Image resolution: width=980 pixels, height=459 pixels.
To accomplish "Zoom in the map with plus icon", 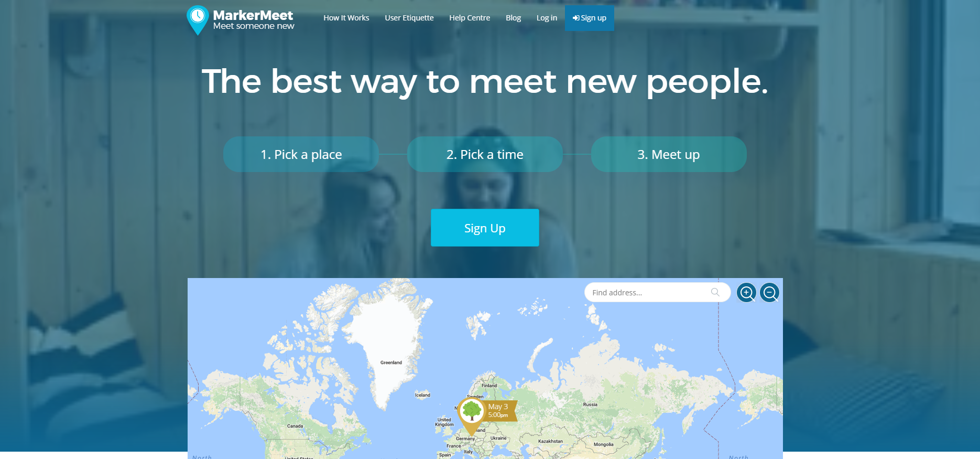I will point(746,293).
